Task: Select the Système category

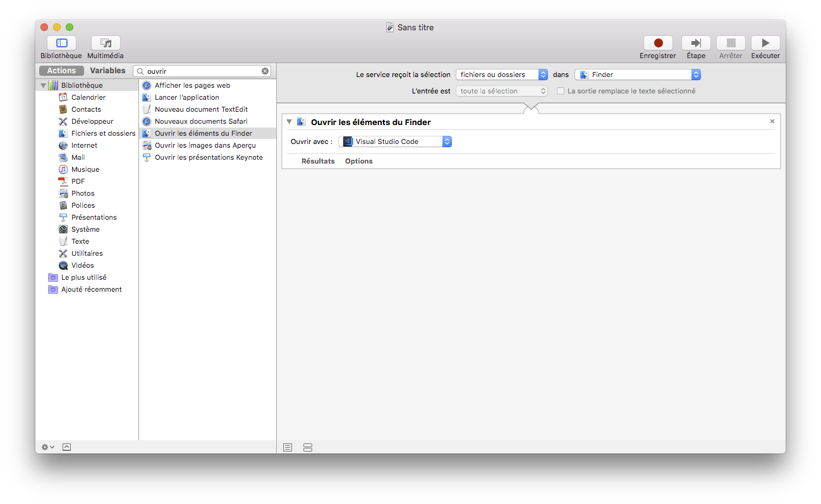Action: (85, 229)
